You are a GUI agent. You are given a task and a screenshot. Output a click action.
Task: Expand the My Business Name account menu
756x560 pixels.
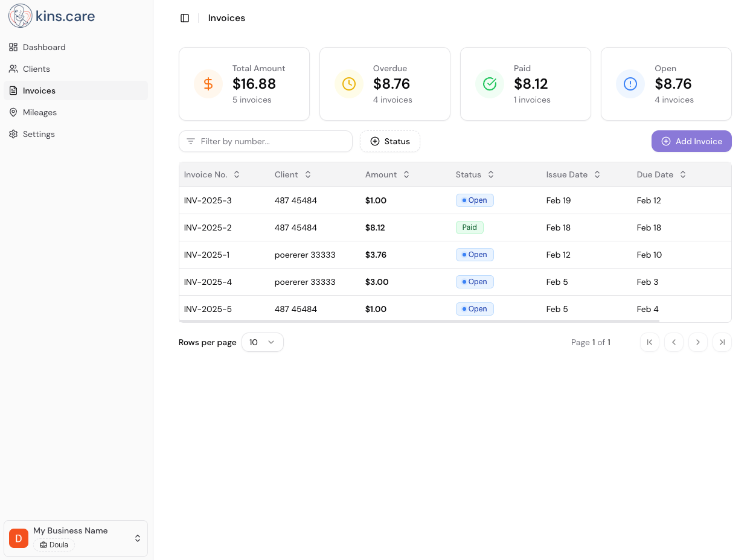(x=75, y=538)
